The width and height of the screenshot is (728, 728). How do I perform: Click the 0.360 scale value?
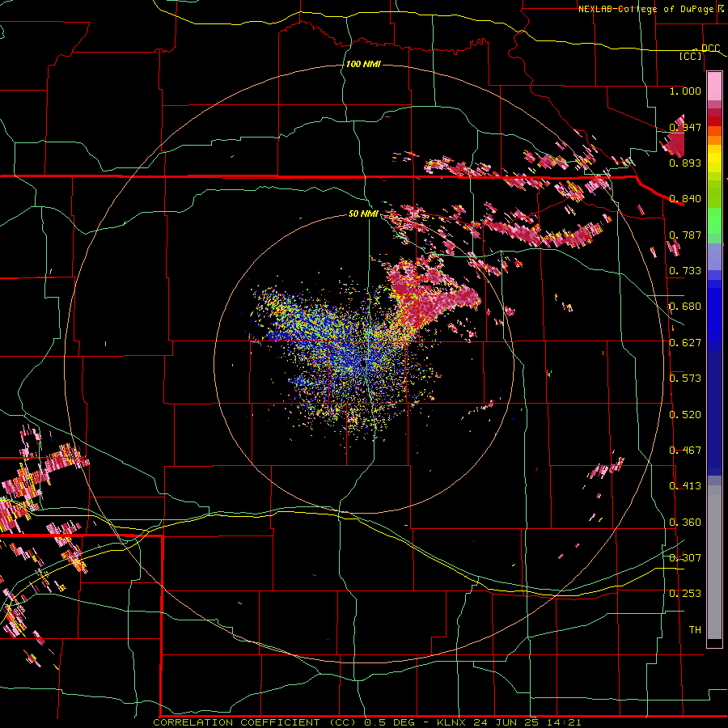click(x=685, y=523)
